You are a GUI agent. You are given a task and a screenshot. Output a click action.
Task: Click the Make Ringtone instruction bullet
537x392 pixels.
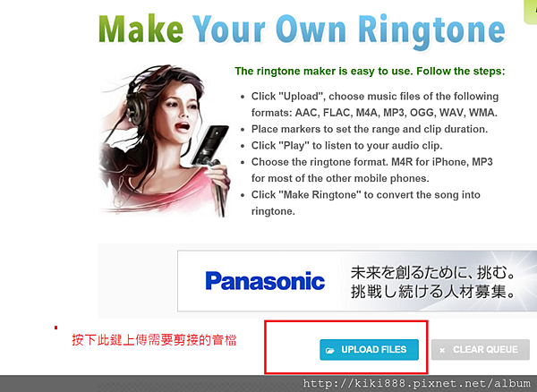(x=366, y=203)
